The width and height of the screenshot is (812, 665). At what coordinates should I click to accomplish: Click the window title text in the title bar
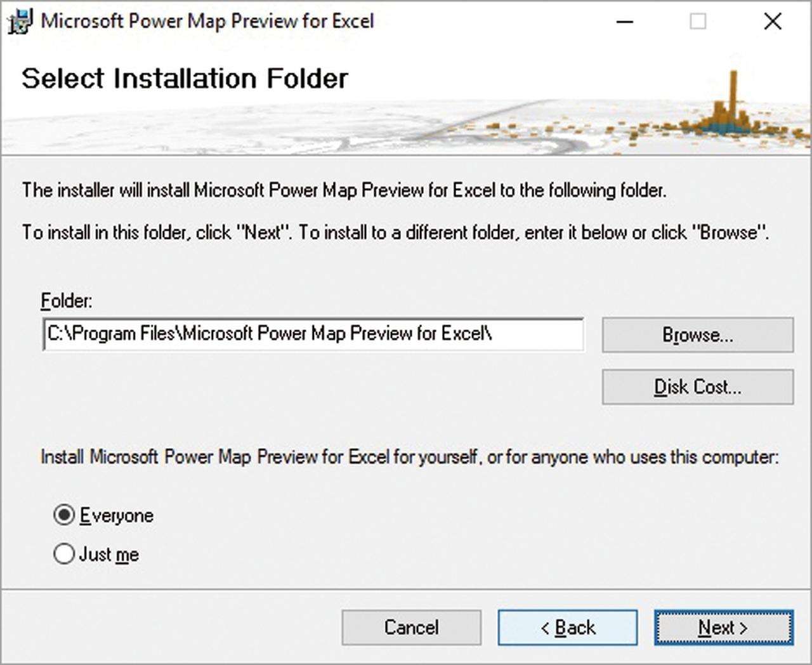(207, 21)
